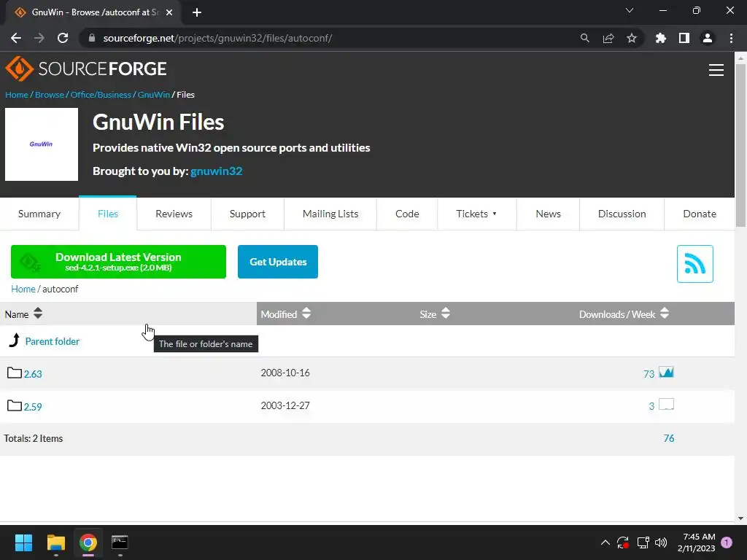
Task: Click GnuWin breadcrumb link
Action: [153, 95]
